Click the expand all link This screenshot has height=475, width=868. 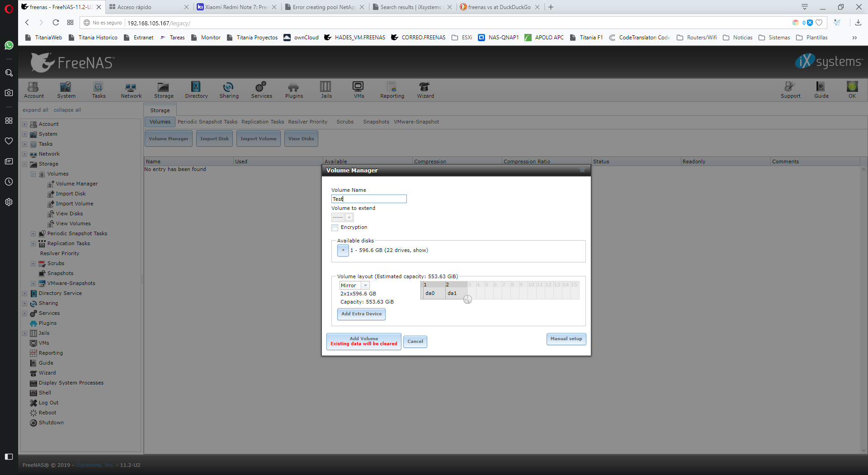pyautogui.click(x=35, y=110)
